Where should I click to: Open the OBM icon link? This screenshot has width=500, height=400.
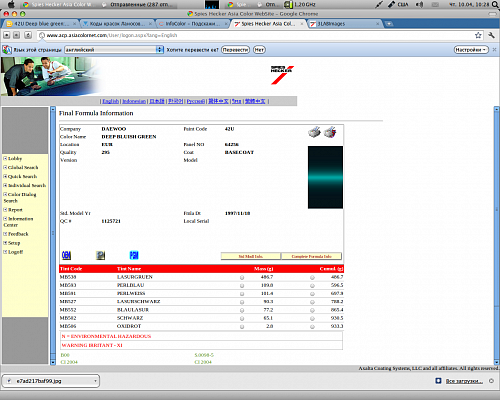[66, 255]
